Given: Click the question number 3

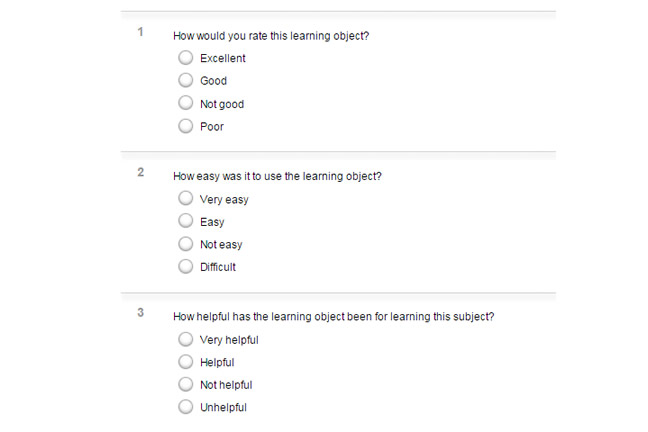Looking at the screenshot, I should click(x=141, y=313).
